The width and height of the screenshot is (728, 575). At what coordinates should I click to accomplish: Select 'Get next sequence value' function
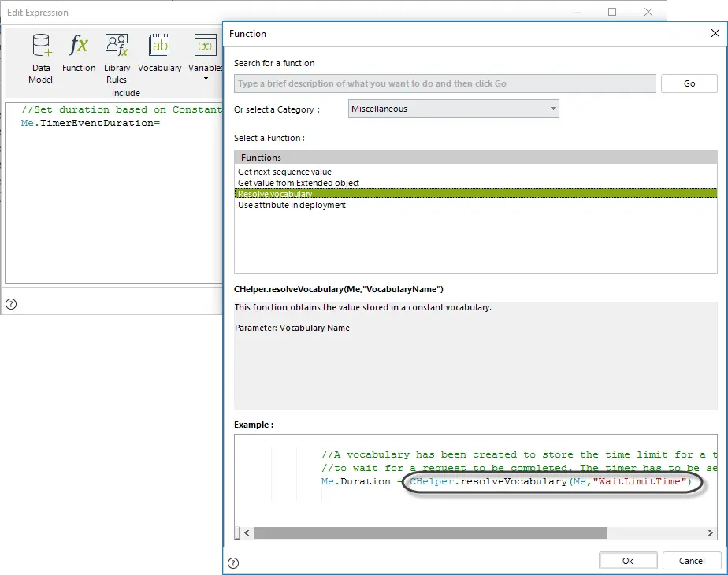tap(284, 172)
